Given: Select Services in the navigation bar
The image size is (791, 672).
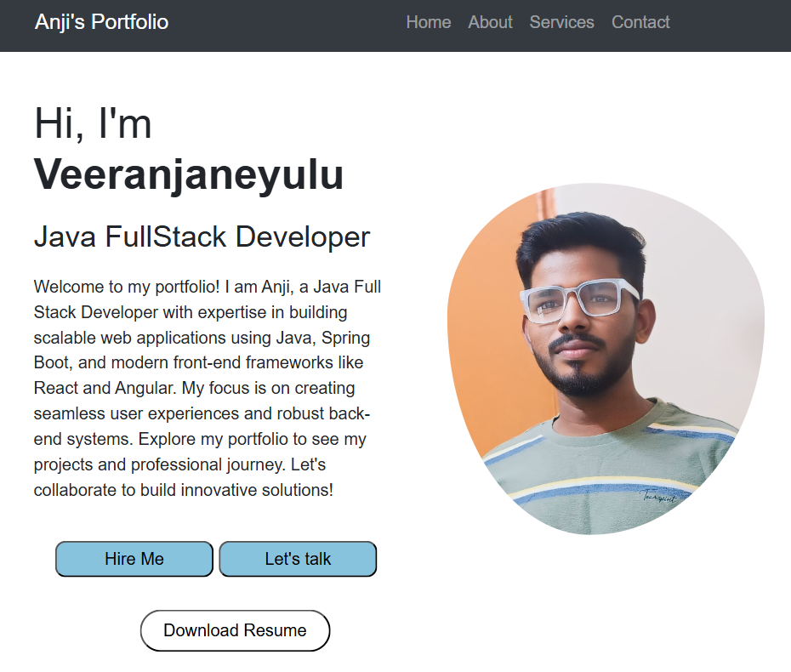Looking at the screenshot, I should click(561, 22).
